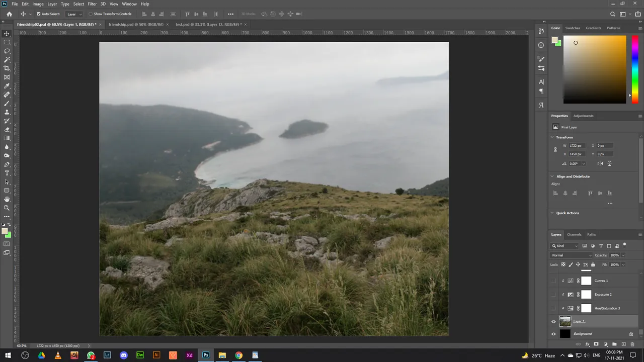644x362 pixels.
Task: Select the Hand tool
Action: (7, 199)
